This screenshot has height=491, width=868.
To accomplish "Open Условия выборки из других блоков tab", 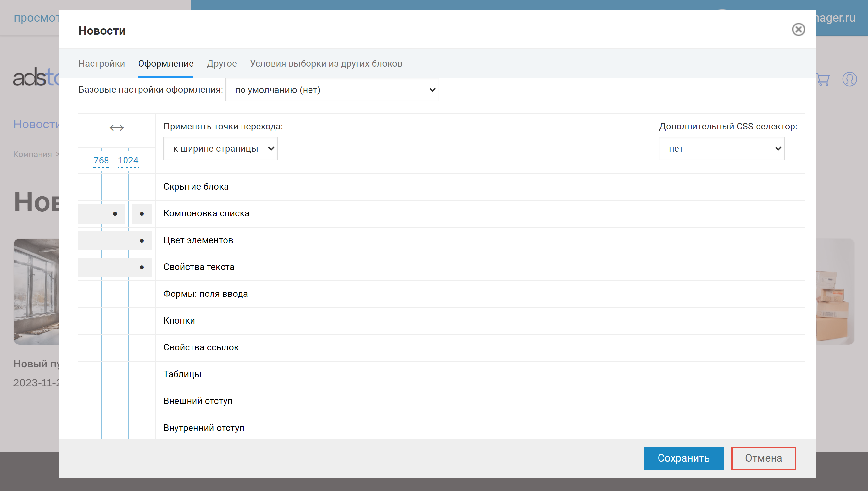I will [326, 64].
